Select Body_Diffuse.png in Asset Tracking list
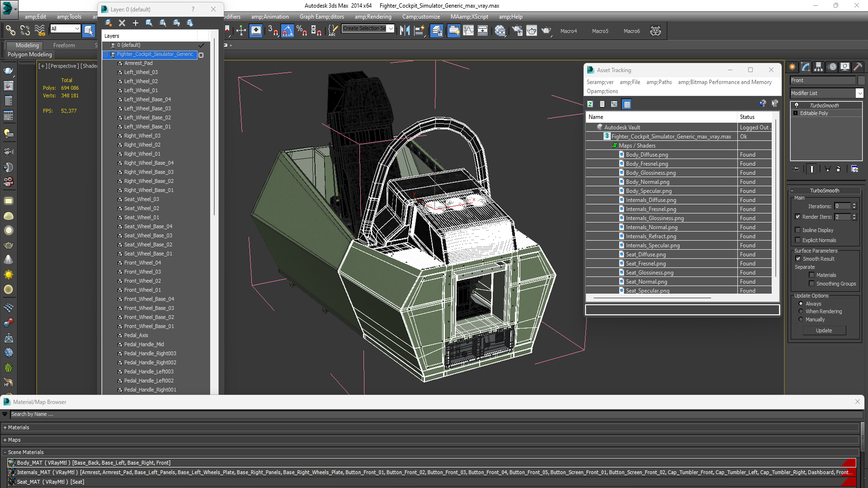This screenshot has width=868, height=488. coord(646,155)
